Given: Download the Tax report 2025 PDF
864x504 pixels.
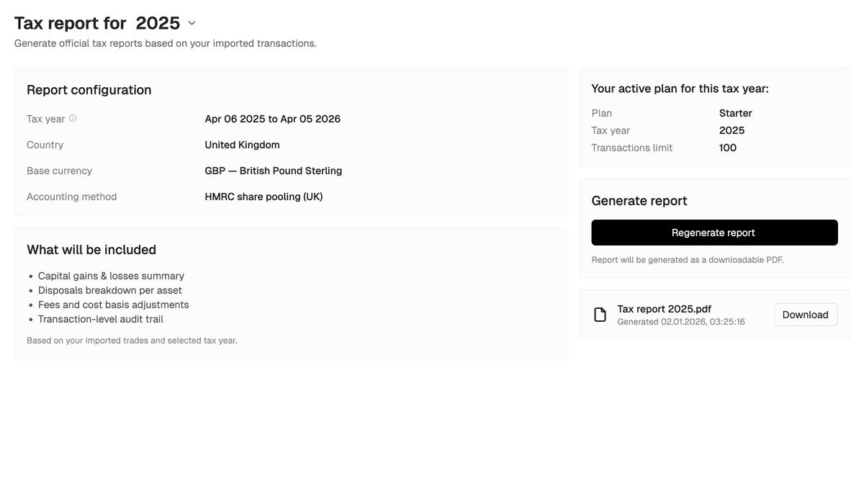Looking at the screenshot, I should (805, 315).
